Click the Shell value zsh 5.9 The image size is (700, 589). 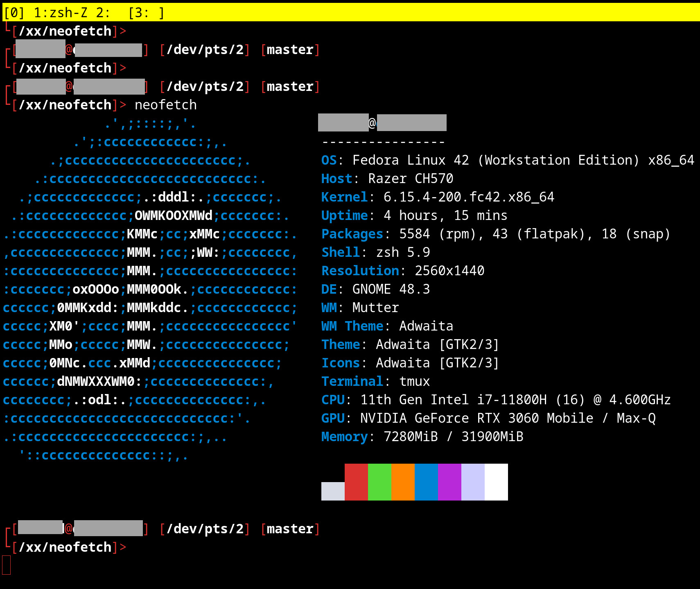[x=403, y=252]
